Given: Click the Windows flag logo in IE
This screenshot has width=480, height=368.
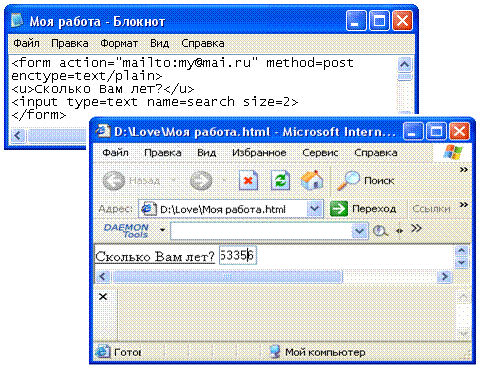Looking at the screenshot, I should coord(453,152).
